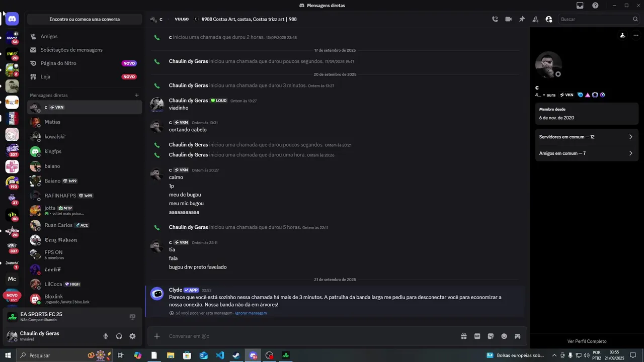Expand Servidores em comum list

[587, 137]
